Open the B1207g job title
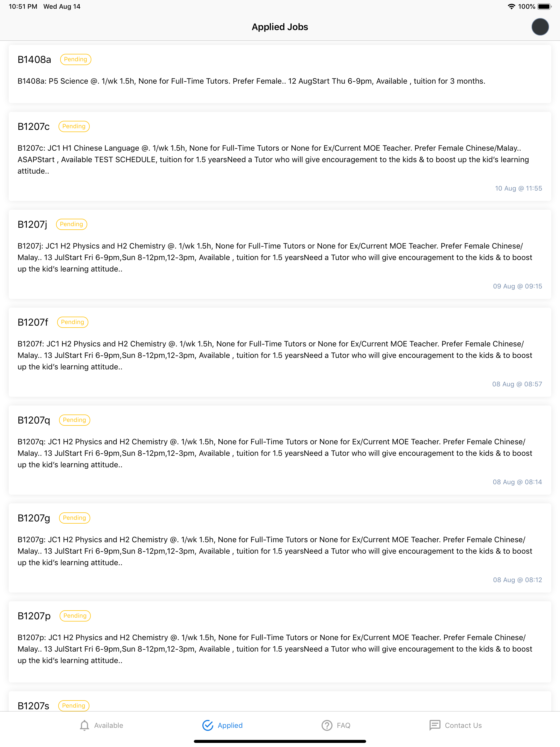 pyautogui.click(x=34, y=518)
